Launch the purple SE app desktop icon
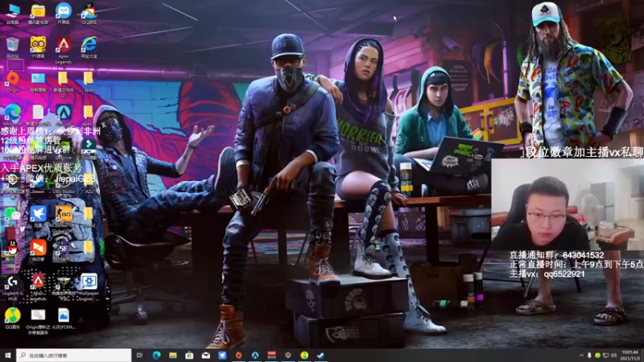Viewport: 644px width, 362px height. (x=64, y=249)
